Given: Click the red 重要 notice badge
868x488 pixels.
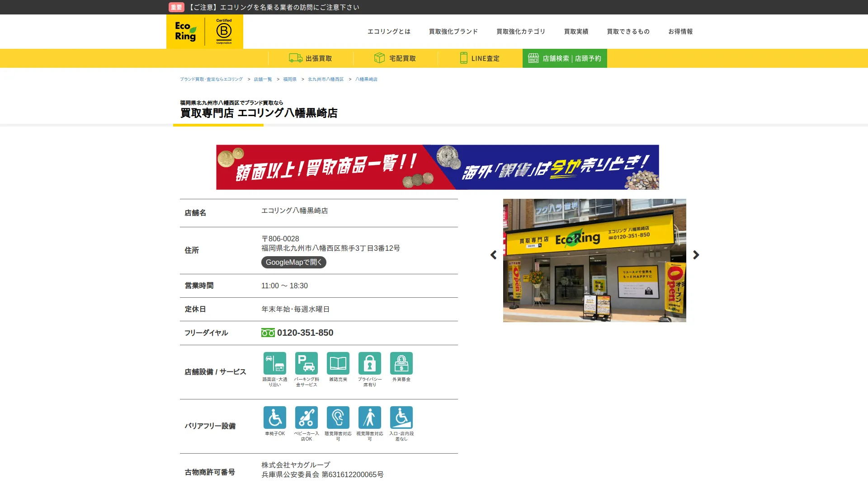Looking at the screenshot, I should click(x=176, y=7).
